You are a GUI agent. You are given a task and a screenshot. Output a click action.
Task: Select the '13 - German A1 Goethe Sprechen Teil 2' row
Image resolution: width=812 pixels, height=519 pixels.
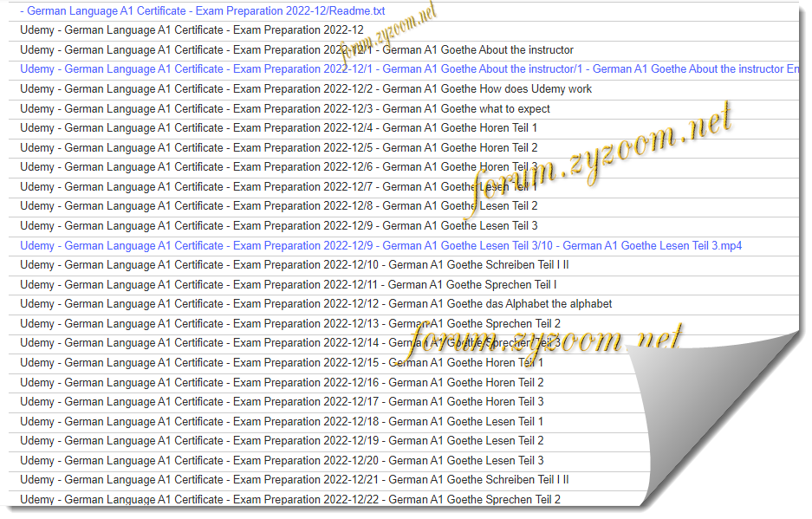pos(290,324)
